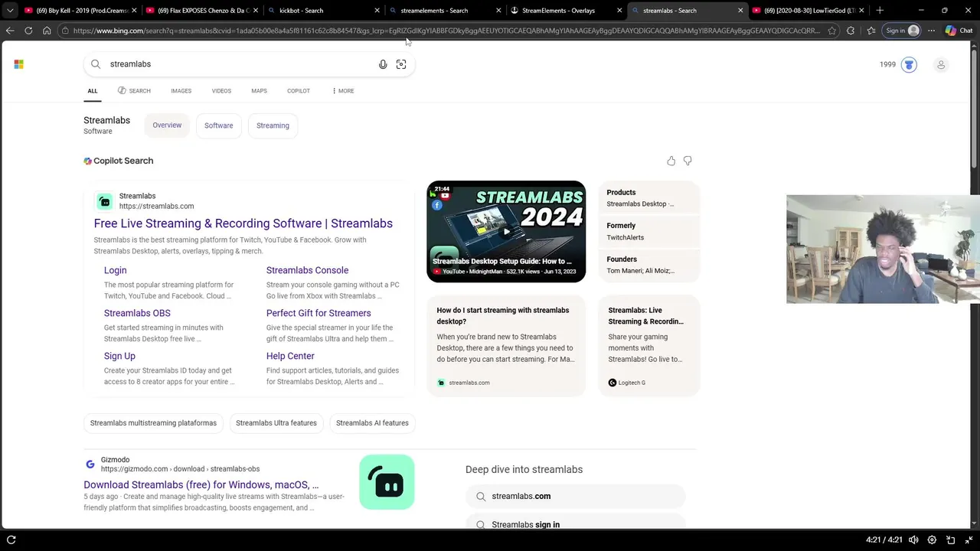The height and width of the screenshot is (551, 980).
Task: Open the COPILOT results tab
Action: 299,91
